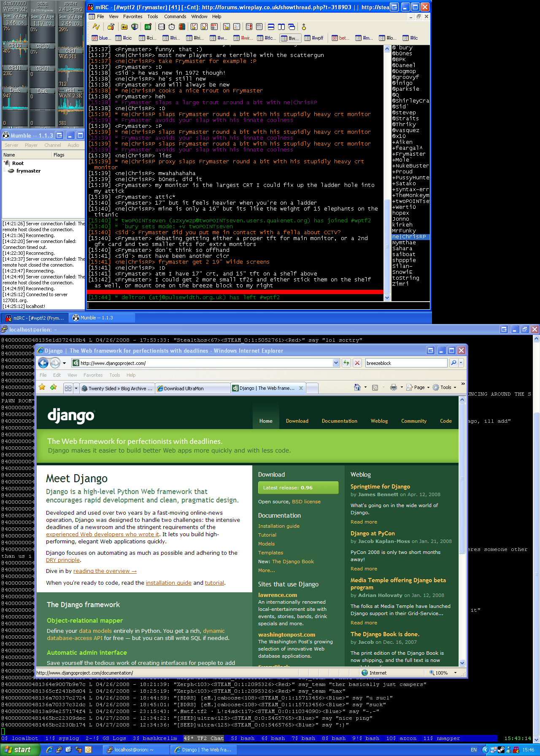Viewport: 540px width, 756px height.
Task: Click the IE Print icon
Action: click(x=394, y=387)
